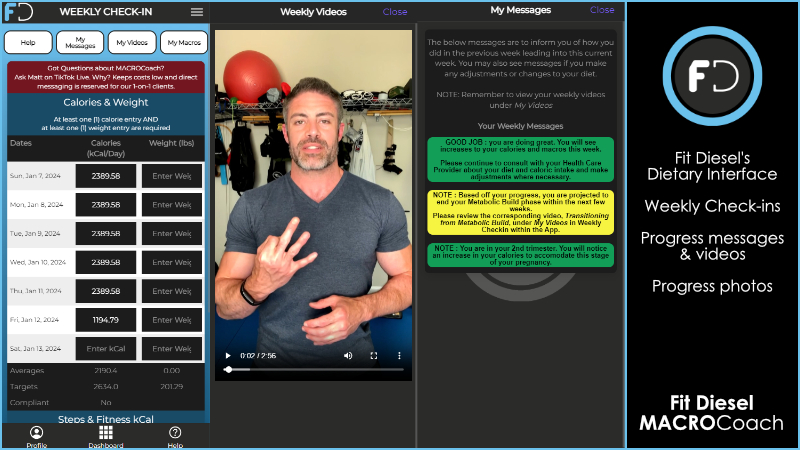Click the video progress slider

(x=313, y=369)
